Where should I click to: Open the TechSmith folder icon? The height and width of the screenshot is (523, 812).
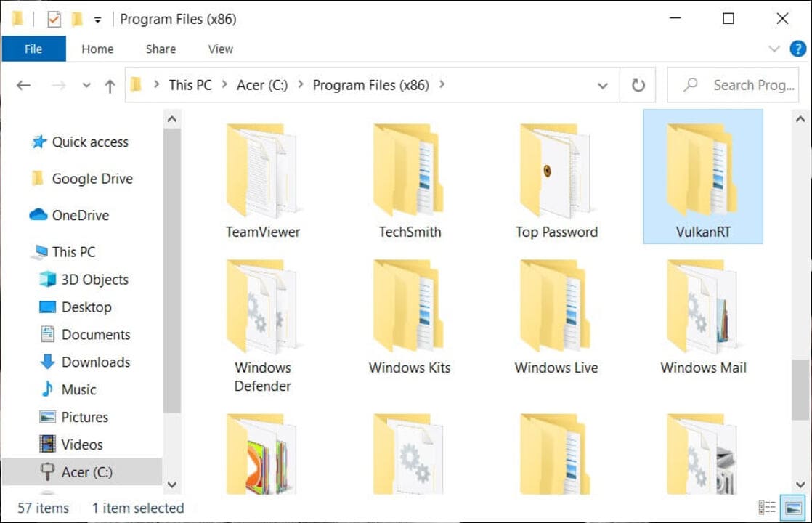[x=409, y=170]
